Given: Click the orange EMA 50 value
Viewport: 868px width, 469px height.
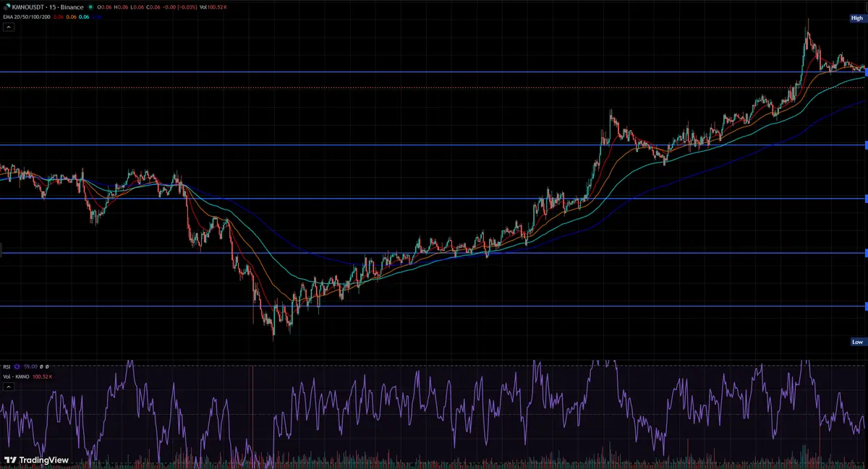Looking at the screenshot, I should pos(71,17).
